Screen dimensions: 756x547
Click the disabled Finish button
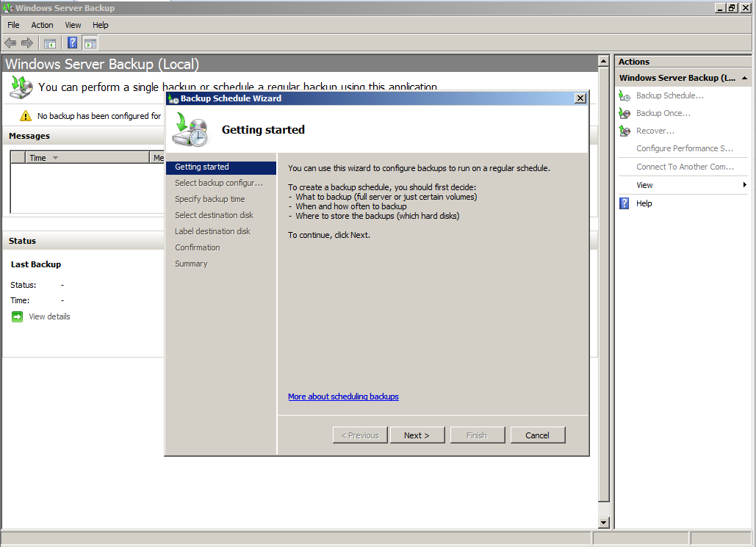pos(478,435)
